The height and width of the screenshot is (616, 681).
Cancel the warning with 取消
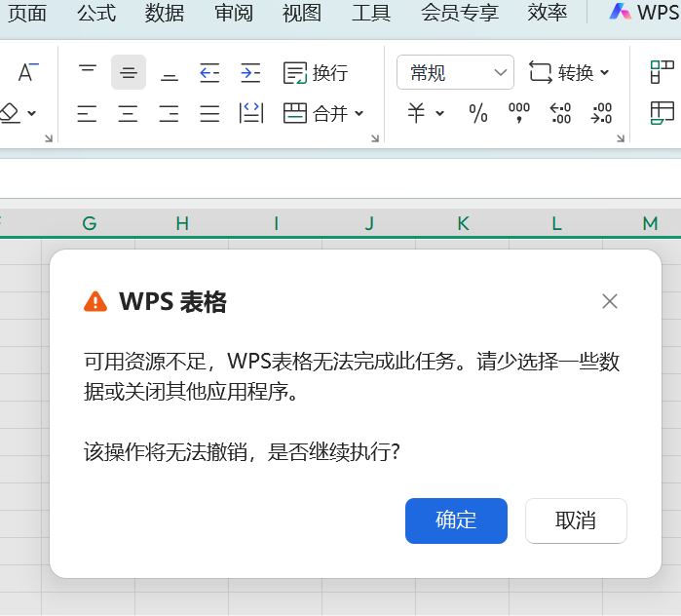tap(576, 520)
